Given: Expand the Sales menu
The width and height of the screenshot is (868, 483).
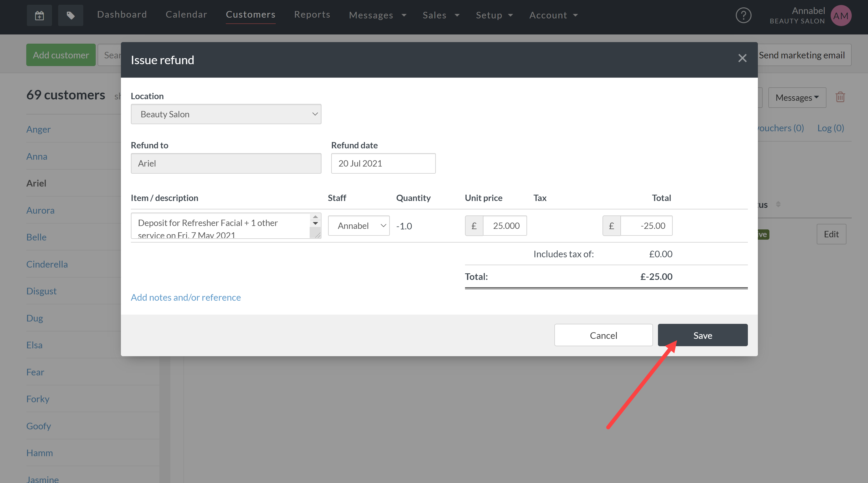Looking at the screenshot, I should 441,15.
